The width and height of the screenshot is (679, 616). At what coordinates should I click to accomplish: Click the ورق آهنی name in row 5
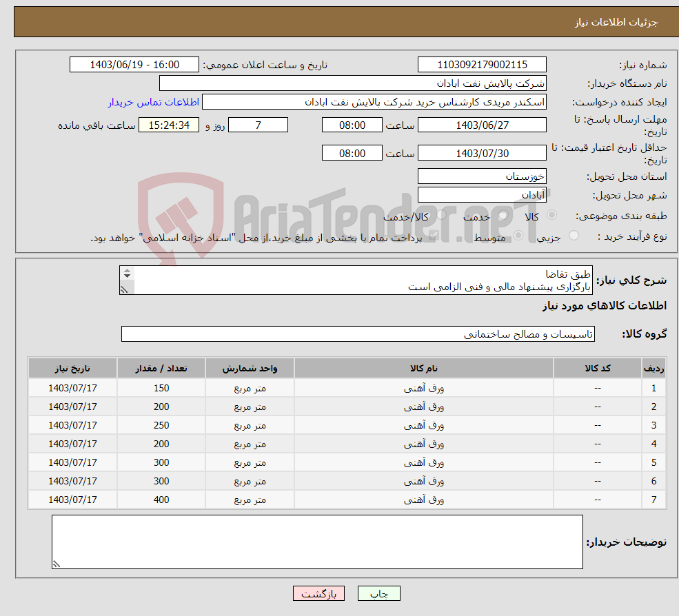[x=424, y=463]
